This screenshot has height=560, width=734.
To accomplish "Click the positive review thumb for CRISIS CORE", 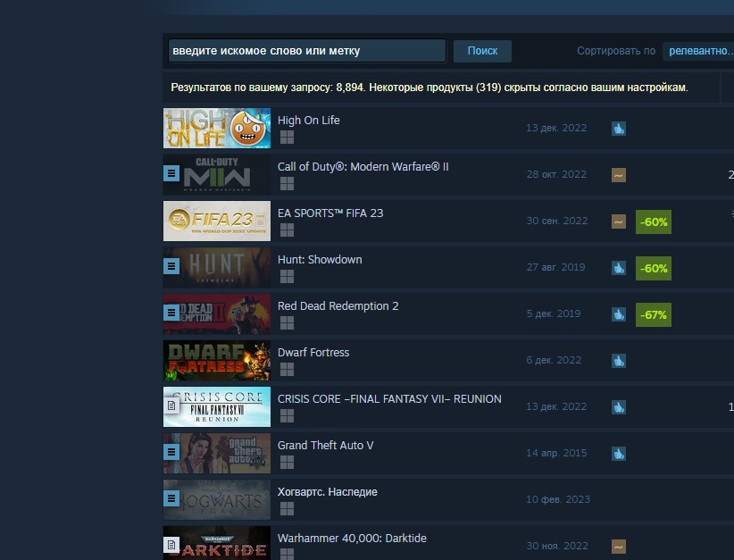I will (619, 407).
